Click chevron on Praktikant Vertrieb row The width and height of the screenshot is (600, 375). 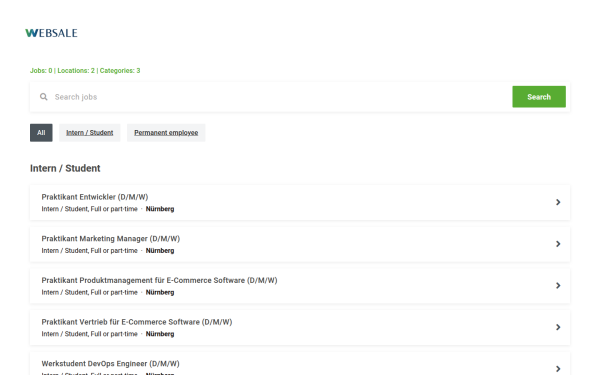pyautogui.click(x=558, y=327)
